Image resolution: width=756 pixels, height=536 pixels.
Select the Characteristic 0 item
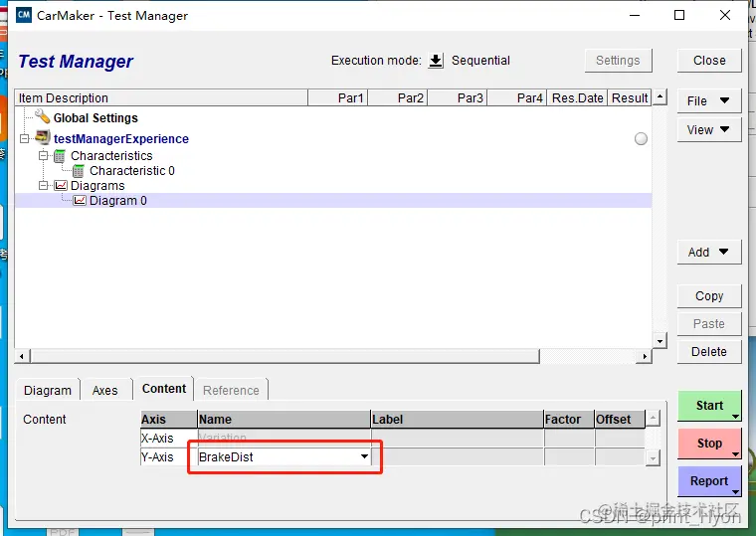(132, 171)
